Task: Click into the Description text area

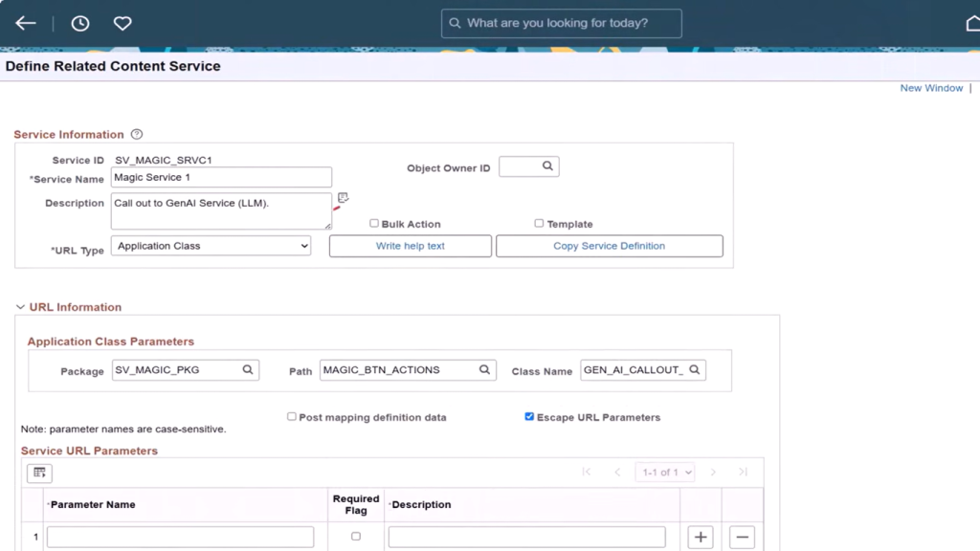Action: point(221,211)
